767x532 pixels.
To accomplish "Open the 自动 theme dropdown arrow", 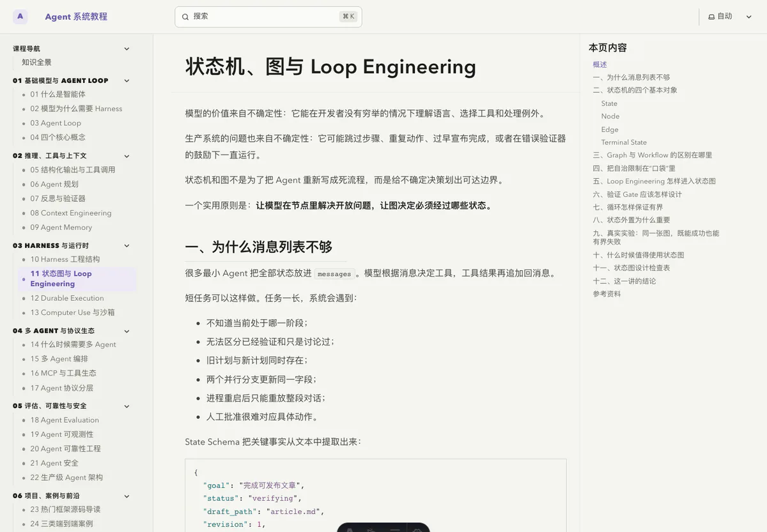I will click(x=749, y=17).
